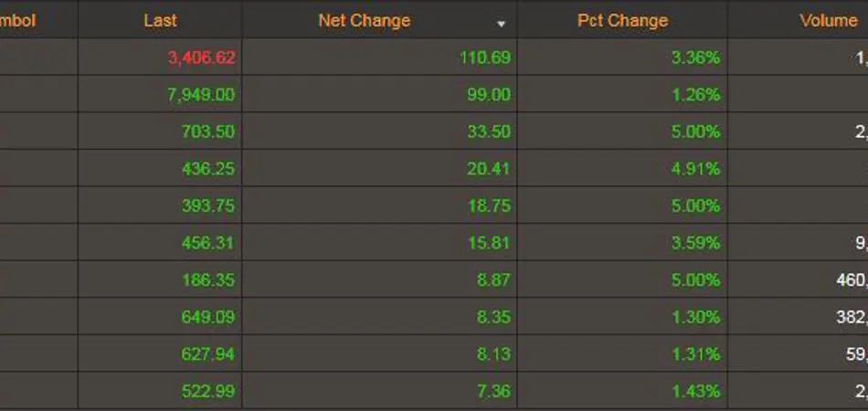The width and height of the screenshot is (868, 411).
Task: Select the 110.69 net change value
Action: (484, 58)
